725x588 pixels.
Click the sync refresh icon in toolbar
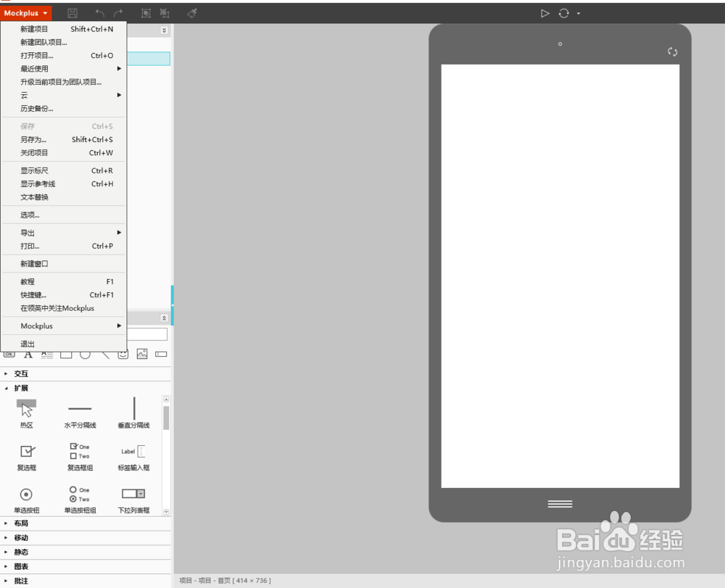pyautogui.click(x=563, y=13)
